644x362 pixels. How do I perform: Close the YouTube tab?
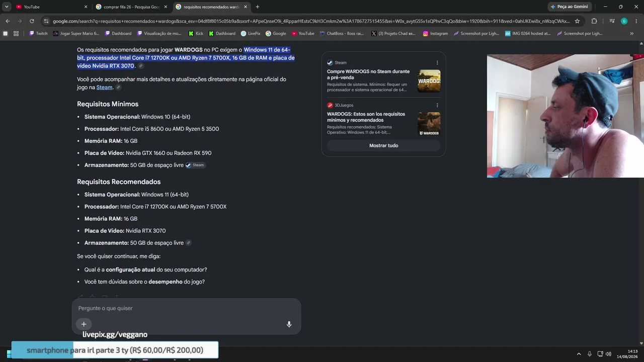point(86,7)
